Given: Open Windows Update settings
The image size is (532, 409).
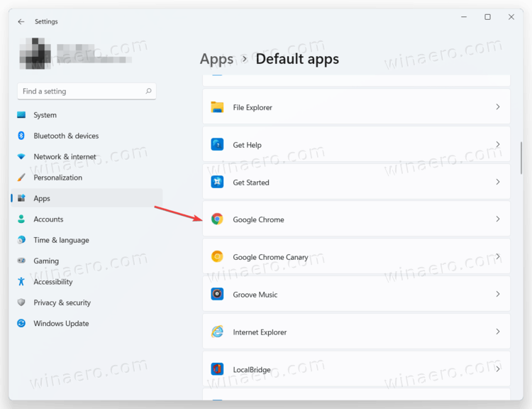Looking at the screenshot, I should point(87,323).
